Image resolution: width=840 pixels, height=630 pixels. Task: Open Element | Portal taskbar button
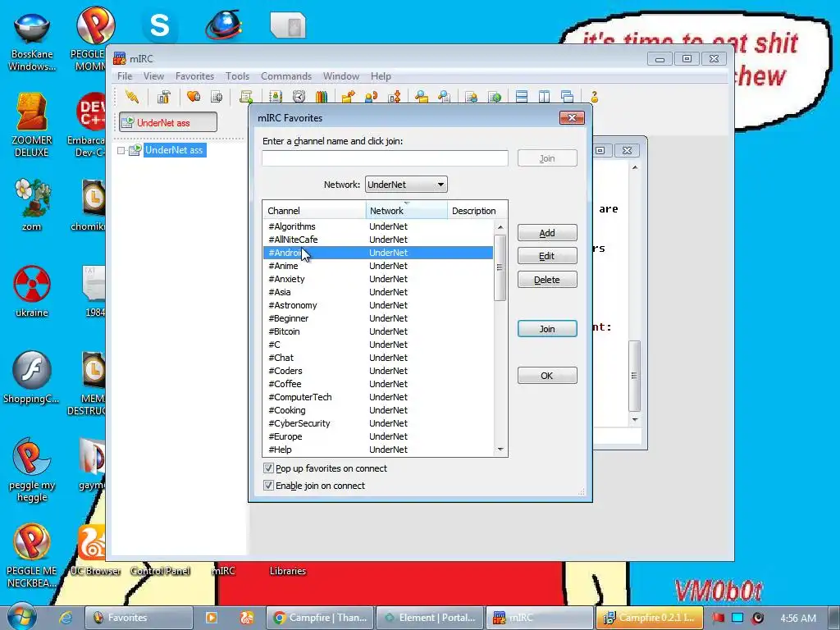coord(430,618)
